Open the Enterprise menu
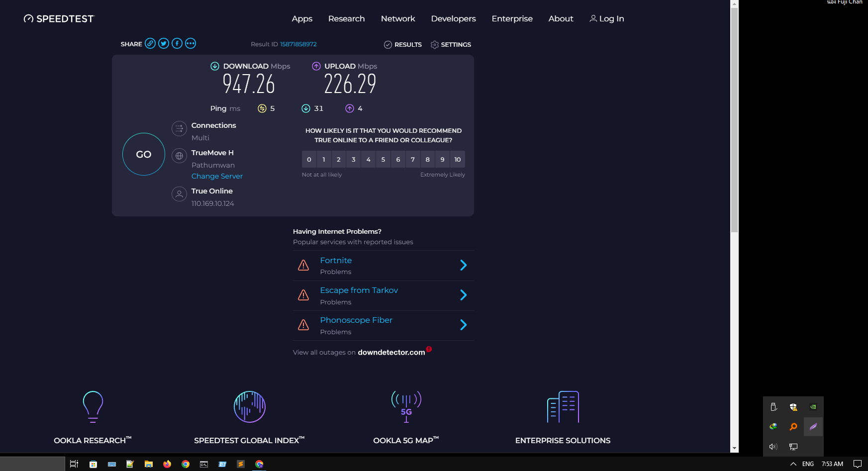868x471 pixels. pyautogui.click(x=512, y=18)
